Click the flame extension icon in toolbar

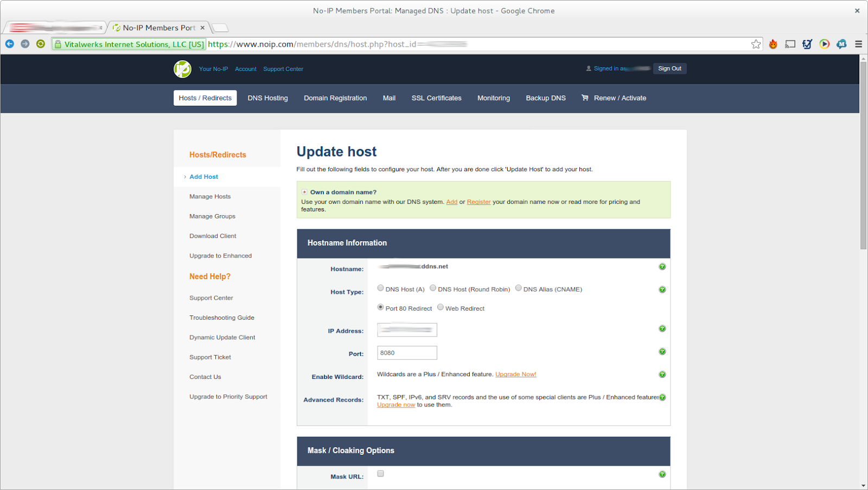773,44
